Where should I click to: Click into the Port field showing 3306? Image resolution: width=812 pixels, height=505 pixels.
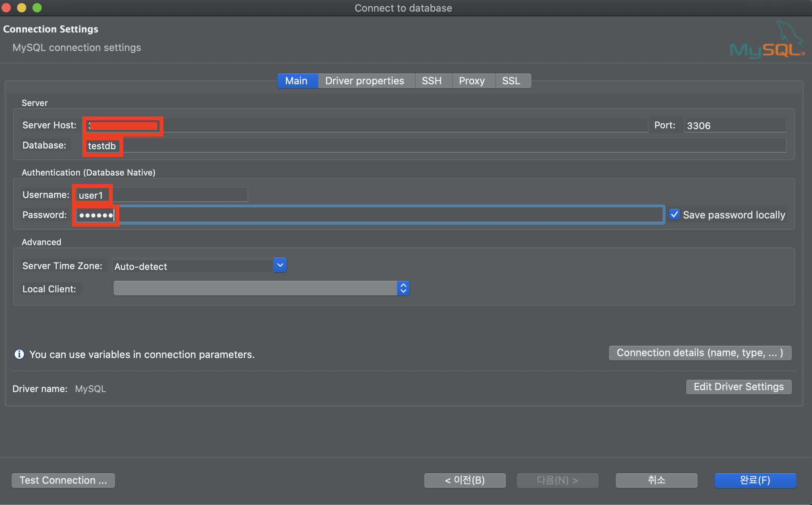click(x=734, y=126)
